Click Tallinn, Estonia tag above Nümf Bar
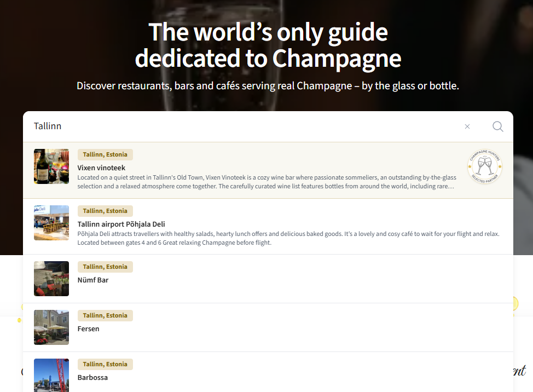 [105, 267]
